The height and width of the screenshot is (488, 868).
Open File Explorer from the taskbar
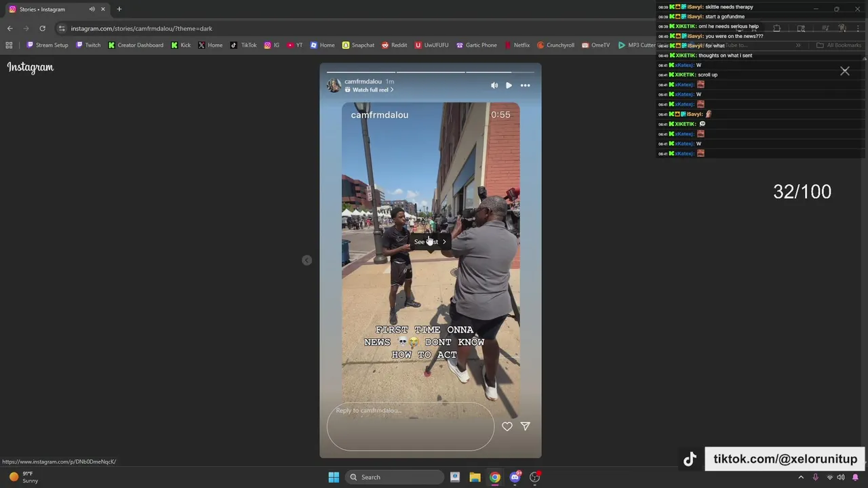click(475, 477)
